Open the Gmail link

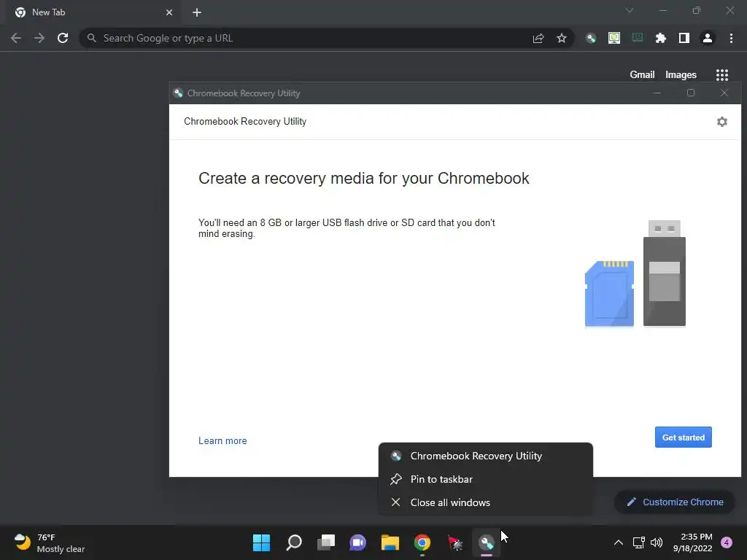point(642,75)
